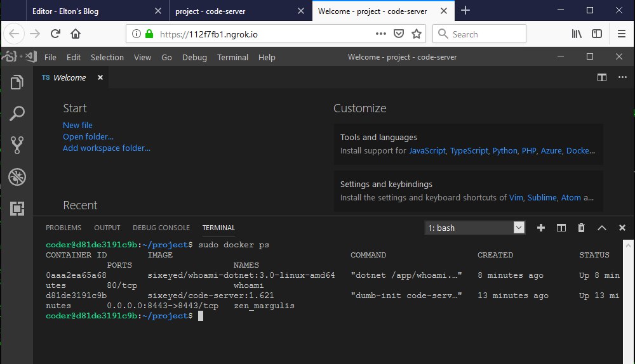Screen dimensions: 635x364
Task: Toggle the Firefox sidebar button
Action: [x=596, y=34]
